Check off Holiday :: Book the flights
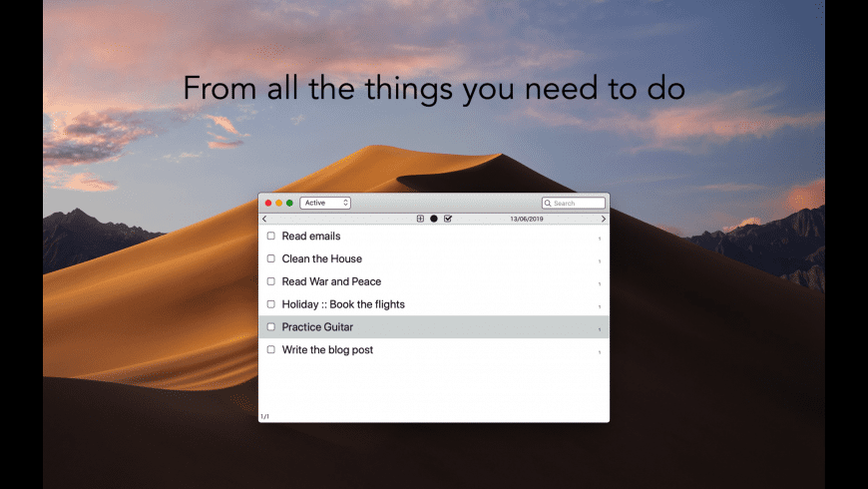868x489 pixels. [x=270, y=304]
